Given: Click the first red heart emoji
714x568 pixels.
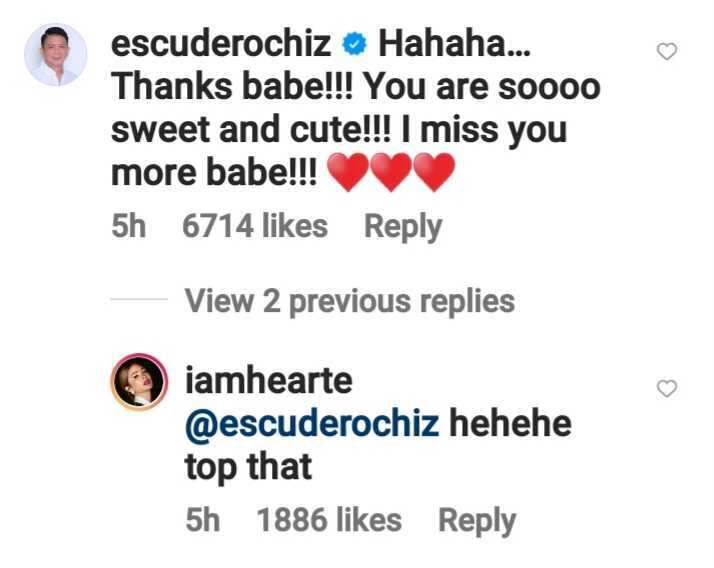Looking at the screenshot, I should tap(348, 172).
